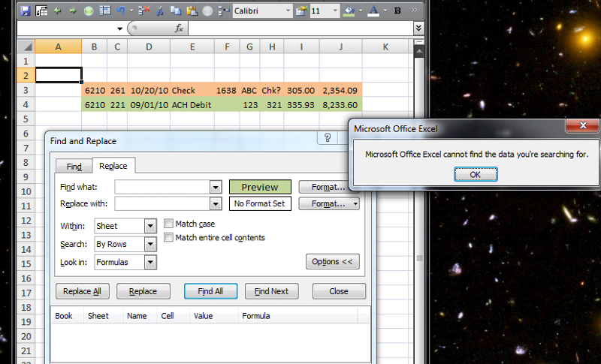The height and width of the screenshot is (364, 601).
Task: Open the Replace with history dropdown
Action: pyautogui.click(x=216, y=203)
